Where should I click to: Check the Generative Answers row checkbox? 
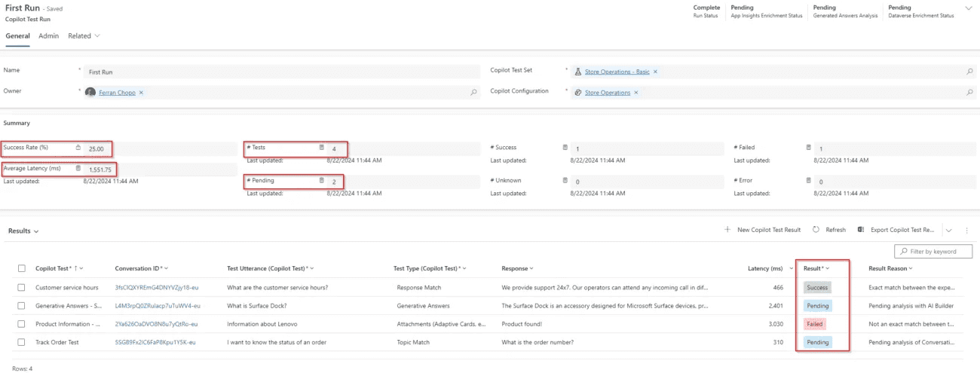coord(21,306)
